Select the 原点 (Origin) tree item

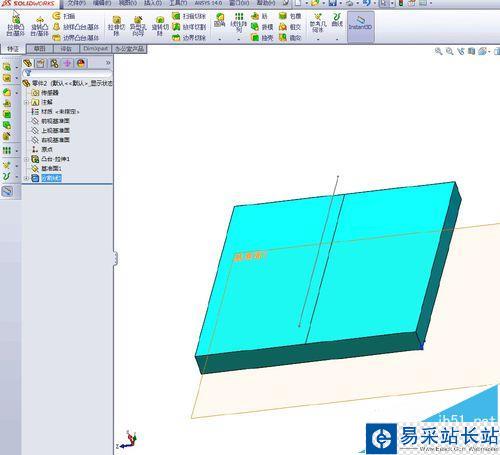pos(42,149)
